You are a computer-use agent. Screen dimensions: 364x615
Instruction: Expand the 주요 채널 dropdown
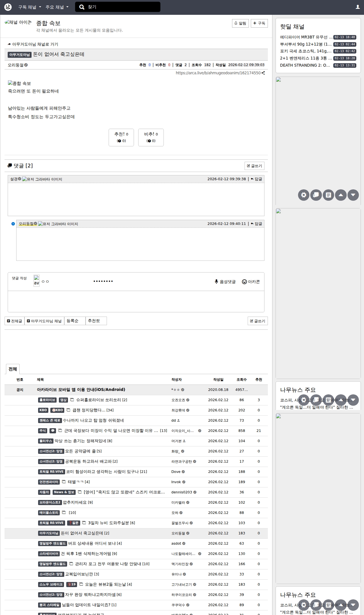57,7
